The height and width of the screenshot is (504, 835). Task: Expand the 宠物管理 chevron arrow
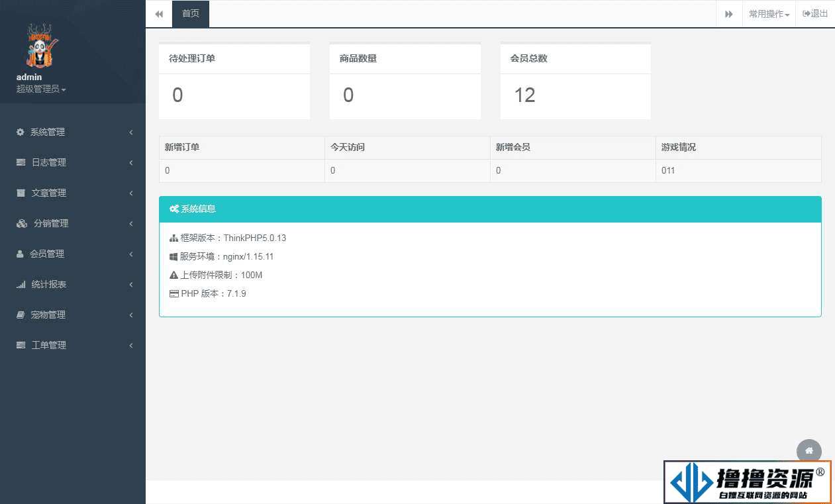pyautogui.click(x=131, y=315)
